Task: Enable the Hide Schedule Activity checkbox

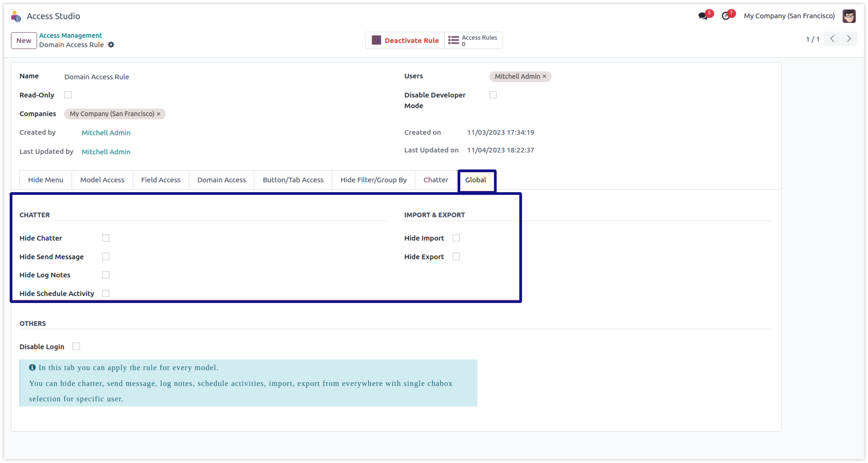Action: pyautogui.click(x=106, y=293)
